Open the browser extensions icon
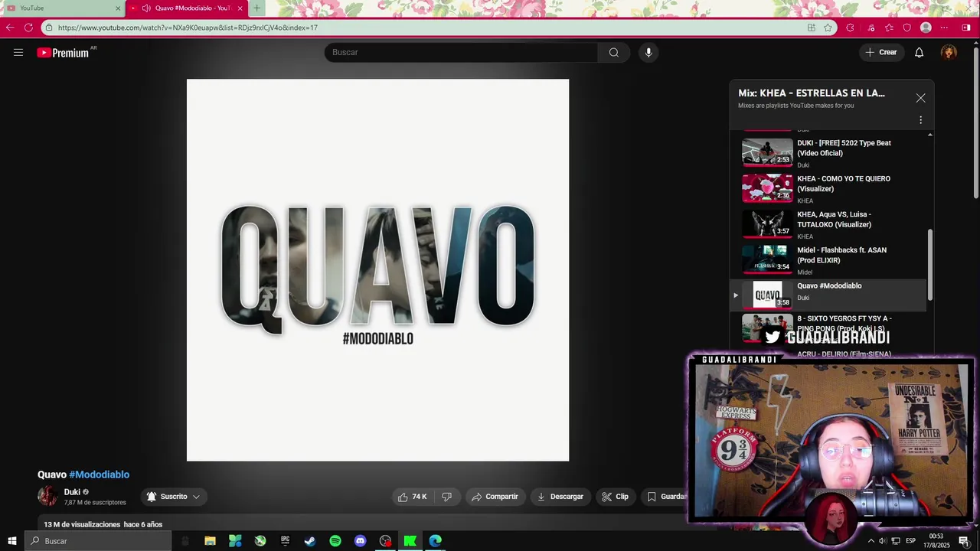This screenshot has width=980, height=551. coord(850,28)
